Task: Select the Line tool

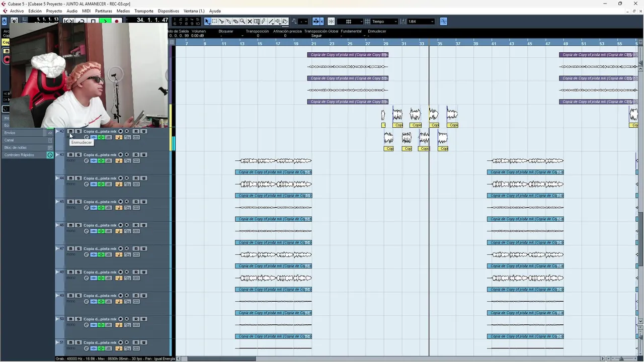Action: click(x=271, y=22)
